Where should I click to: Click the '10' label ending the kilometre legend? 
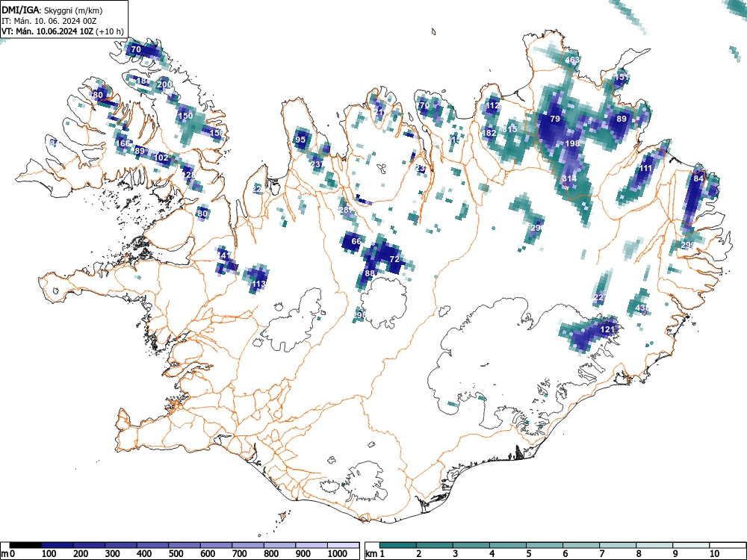pos(715,554)
